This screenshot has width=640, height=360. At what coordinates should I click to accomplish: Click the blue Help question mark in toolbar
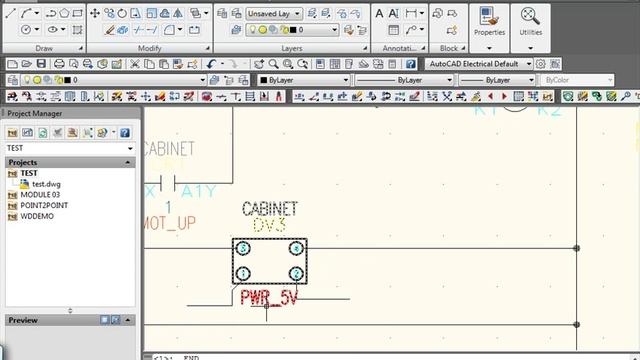(411, 64)
